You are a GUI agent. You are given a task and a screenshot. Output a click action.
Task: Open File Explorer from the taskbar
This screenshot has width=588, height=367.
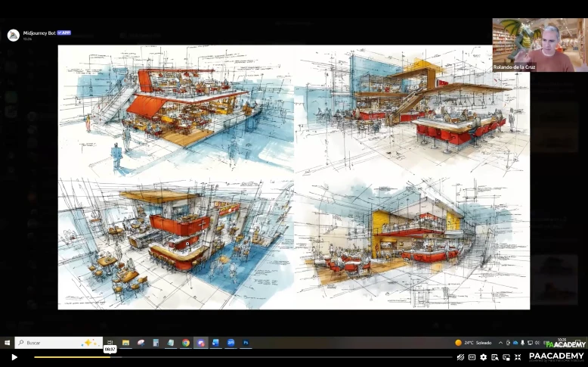(125, 343)
